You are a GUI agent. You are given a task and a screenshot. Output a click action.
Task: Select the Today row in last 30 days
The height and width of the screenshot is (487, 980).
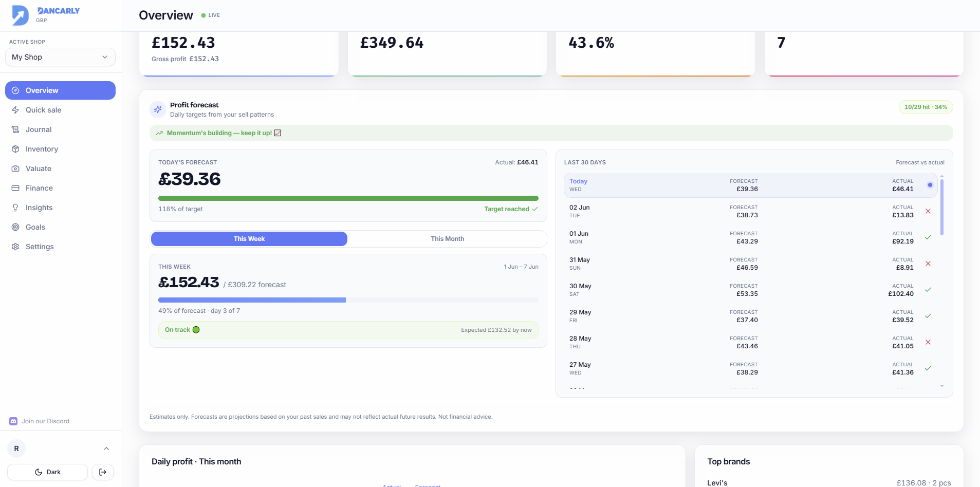click(751, 185)
